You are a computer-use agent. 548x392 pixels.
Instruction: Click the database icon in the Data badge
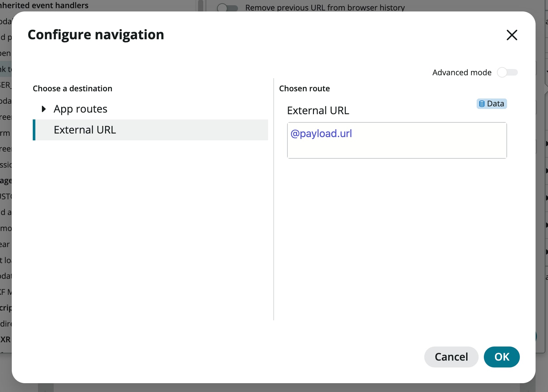(482, 103)
